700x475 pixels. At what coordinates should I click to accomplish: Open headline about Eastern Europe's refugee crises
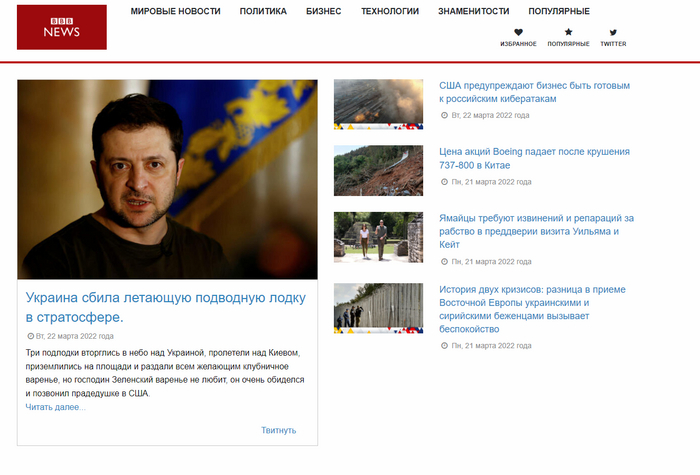coord(532,309)
